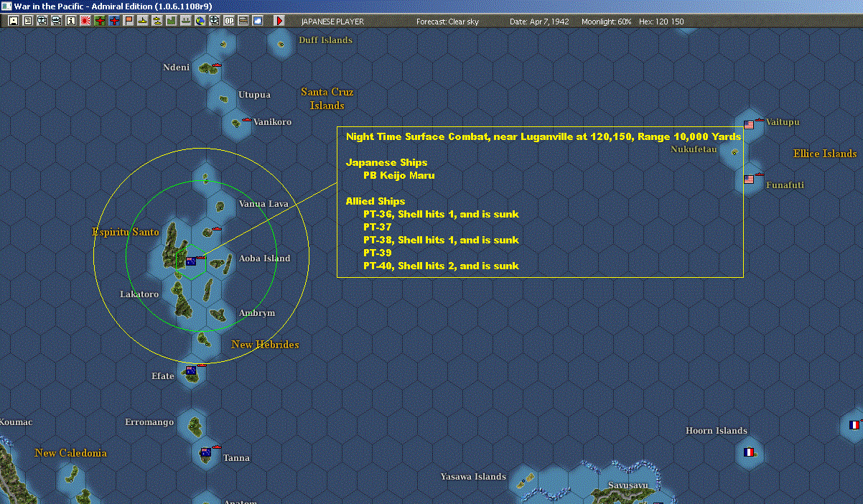The width and height of the screenshot is (863, 504).
Task: Click the US flag at Vaitupu
Action: click(x=749, y=125)
